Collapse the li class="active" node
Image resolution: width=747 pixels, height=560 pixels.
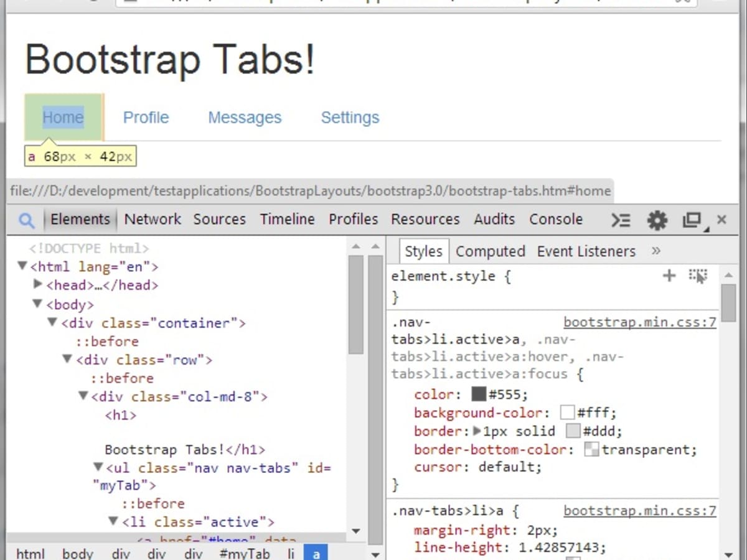pos(113,521)
